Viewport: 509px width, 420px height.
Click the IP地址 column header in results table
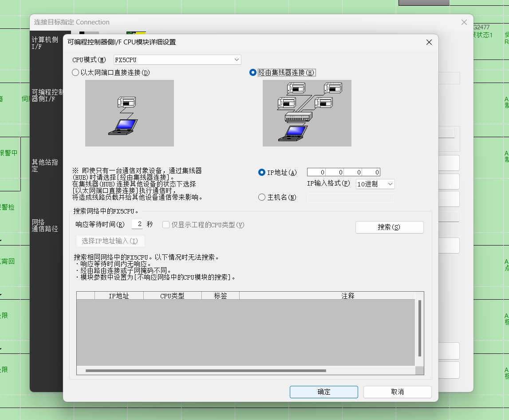pyautogui.click(x=118, y=296)
